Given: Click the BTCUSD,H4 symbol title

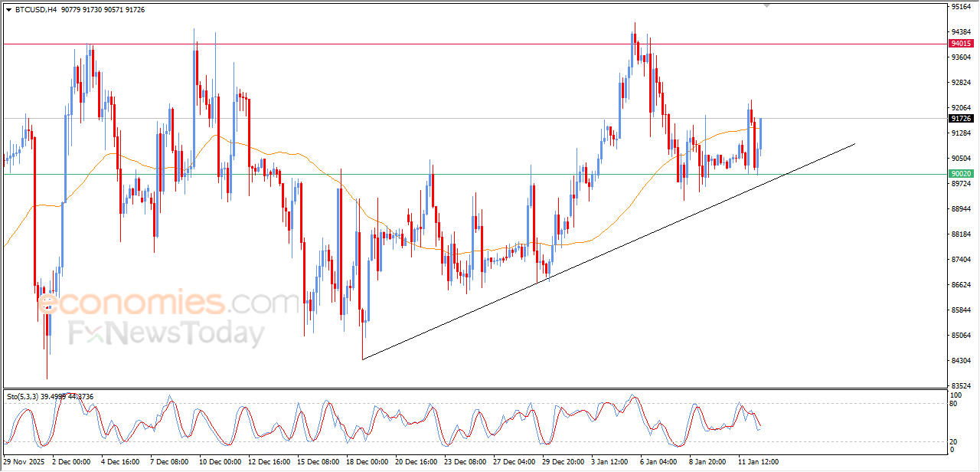Looking at the screenshot, I should [35, 10].
